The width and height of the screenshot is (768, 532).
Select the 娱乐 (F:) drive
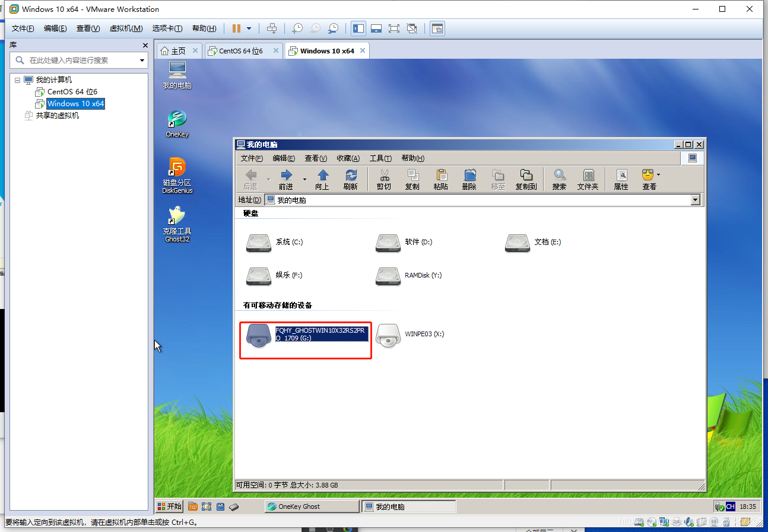point(274,276)
